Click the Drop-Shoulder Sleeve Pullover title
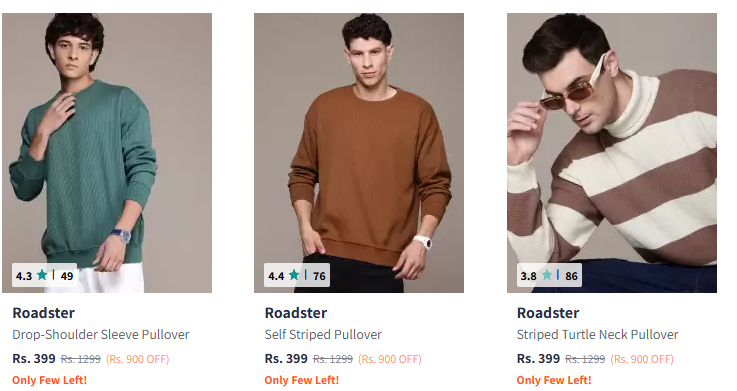This screenshot has height=391, width=737. (101, 335)
